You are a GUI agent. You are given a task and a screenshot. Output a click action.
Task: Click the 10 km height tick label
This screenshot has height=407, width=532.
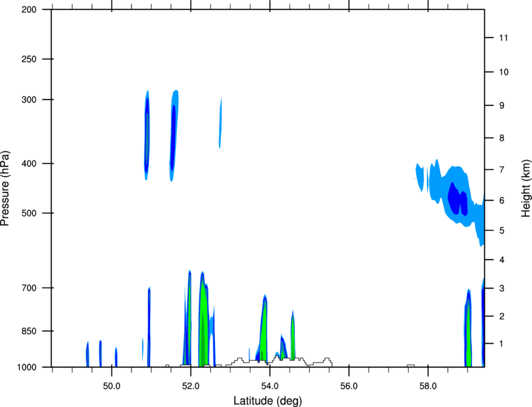(x=503, y=72)
